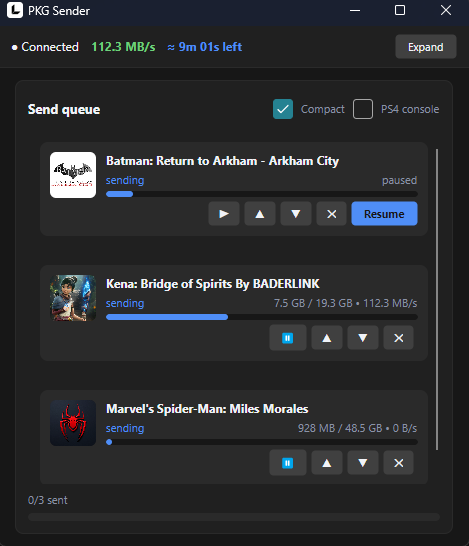469x546 pixels.
Task: Uncheck the Compact view checkbox
Action: (283, 109)
